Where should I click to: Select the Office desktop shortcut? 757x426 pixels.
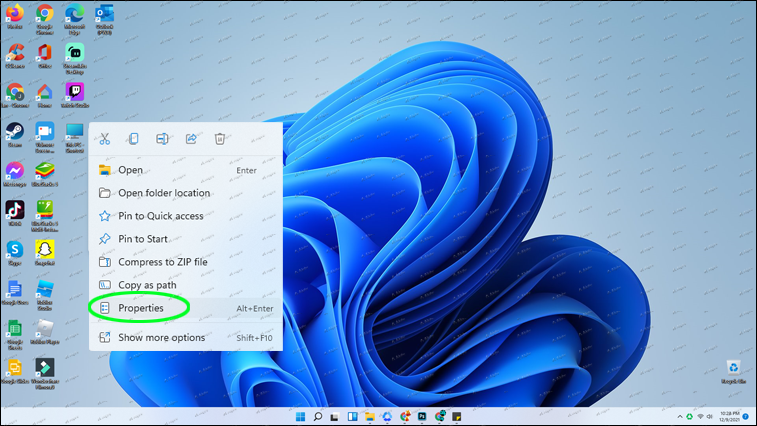[x=44, y=56]
